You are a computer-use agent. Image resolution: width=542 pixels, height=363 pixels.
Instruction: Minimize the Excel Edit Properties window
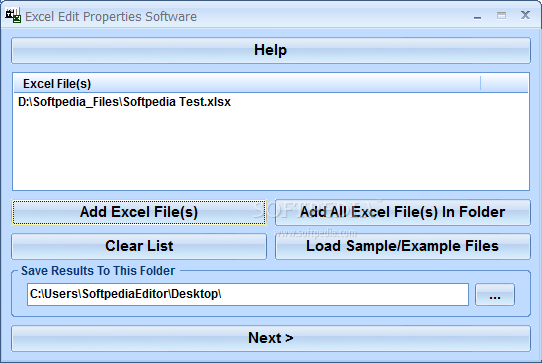click(x=477, y=16)
